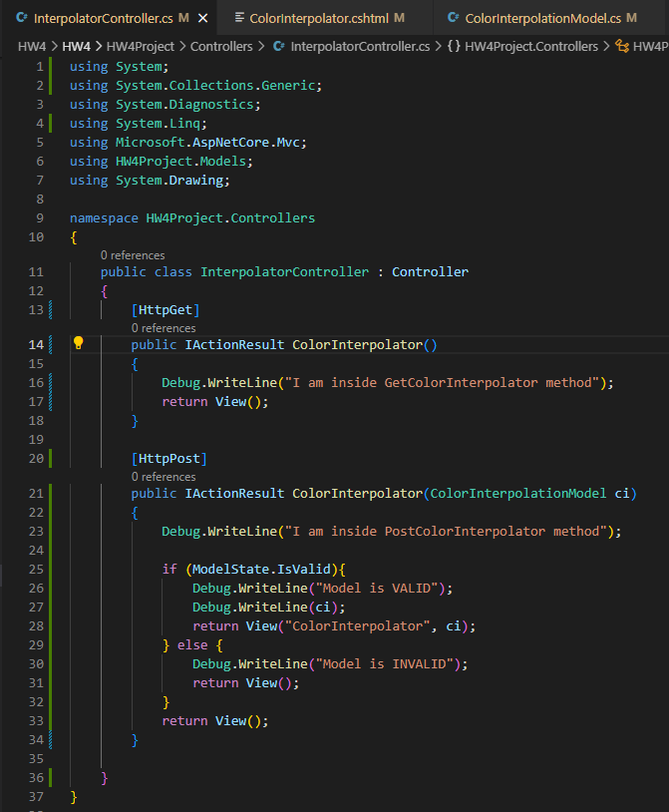Click line number 21 in the gutter
This screenshot has height=812, width=669.
coord(36,494)
